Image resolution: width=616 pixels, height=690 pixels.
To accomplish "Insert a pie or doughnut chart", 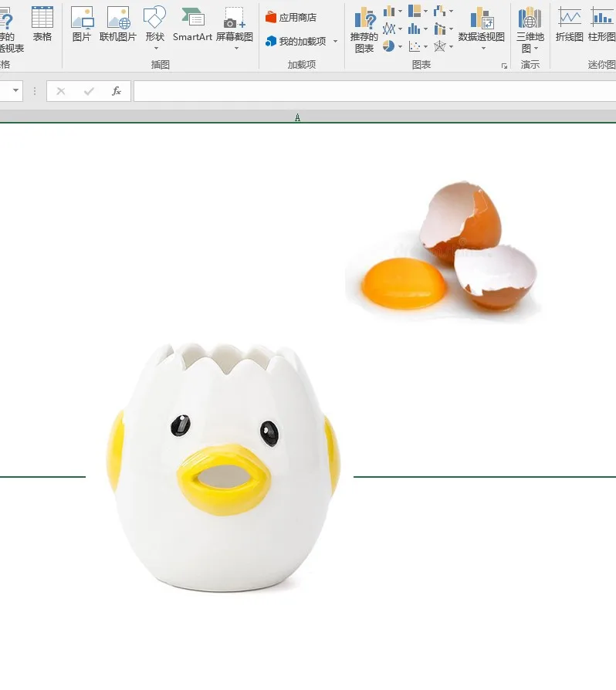I will pyautogui.click(x=392, y=46).
